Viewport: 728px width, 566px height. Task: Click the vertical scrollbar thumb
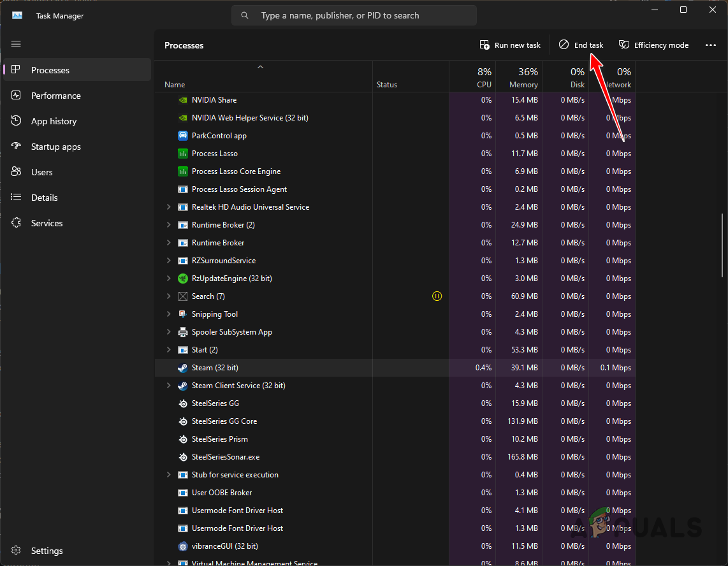tap(722, 245)
